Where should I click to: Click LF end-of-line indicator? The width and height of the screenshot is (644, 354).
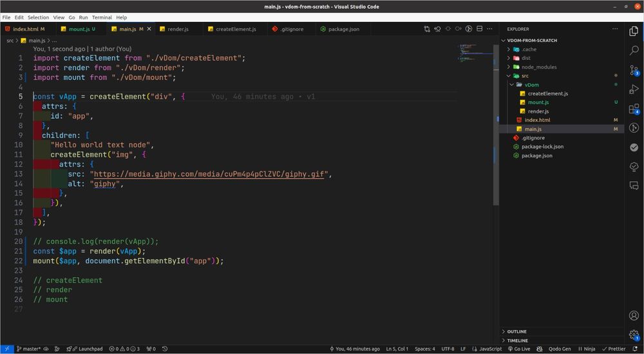tap(463, 349)
